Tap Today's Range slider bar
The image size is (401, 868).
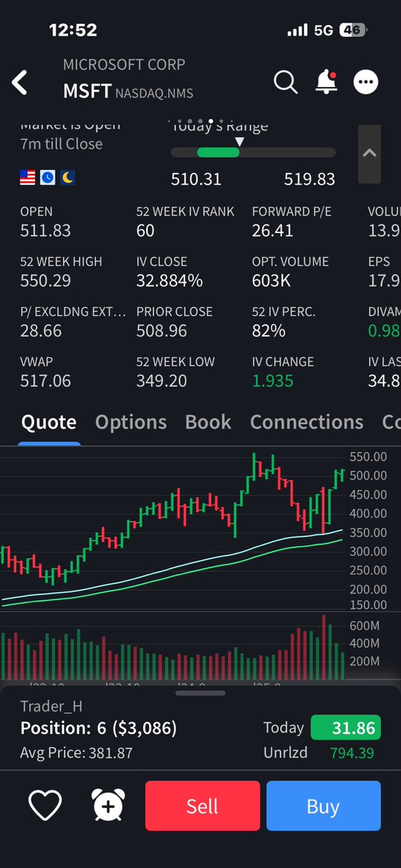point(253,152)
